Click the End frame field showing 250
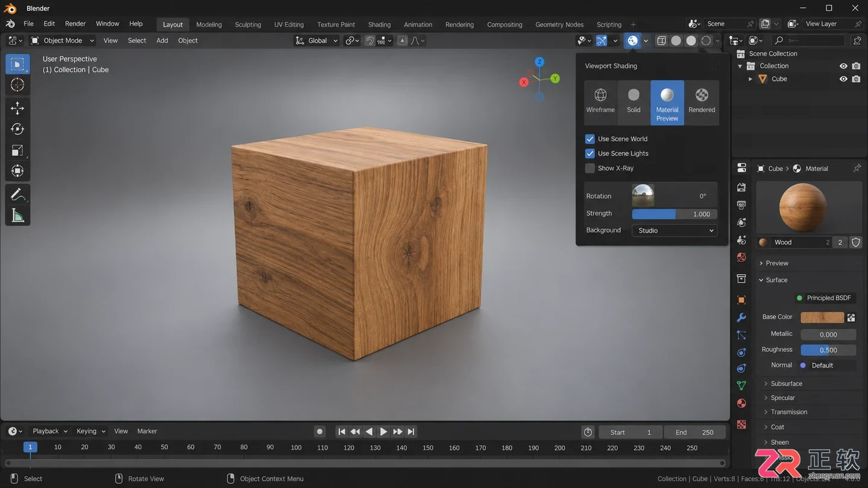The image size is (868, 488). coord(695,432)
